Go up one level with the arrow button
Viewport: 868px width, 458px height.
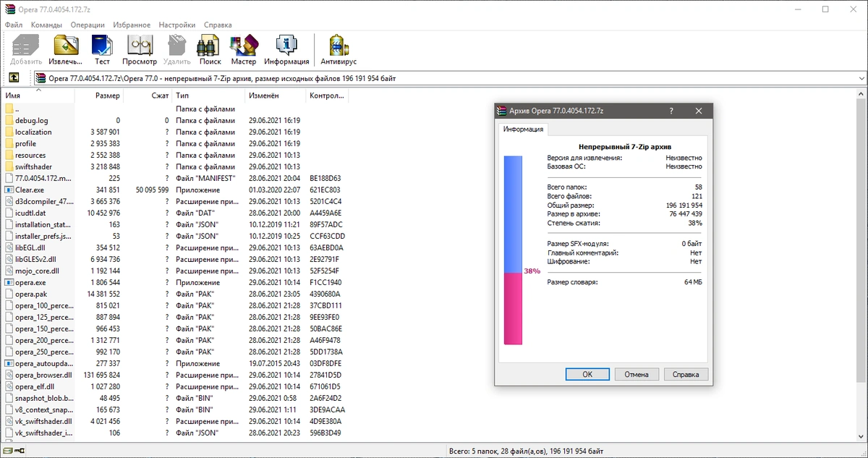(x=14, y=78)
